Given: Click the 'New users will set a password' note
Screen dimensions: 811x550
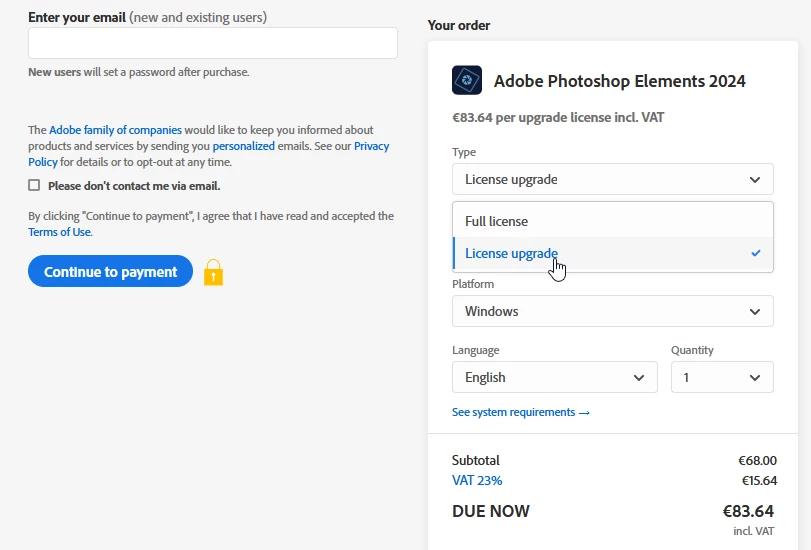Looking at the screenshot, I should (x=139, y=72).
